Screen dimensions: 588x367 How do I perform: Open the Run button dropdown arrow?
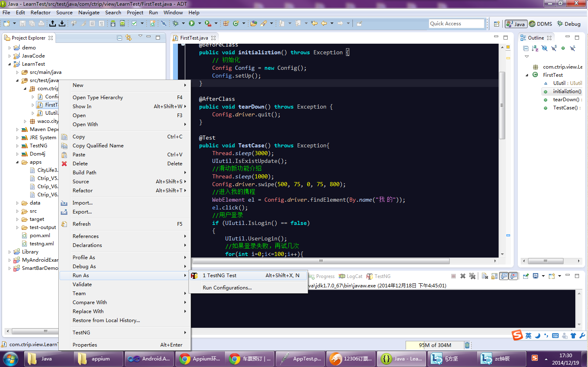pyautogui.click(x=200, y=24)
